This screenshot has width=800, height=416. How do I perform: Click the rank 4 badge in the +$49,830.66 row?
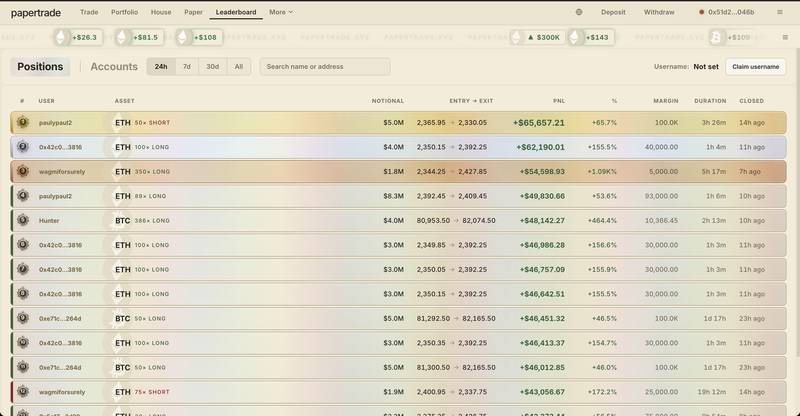[x=22, y=195]
